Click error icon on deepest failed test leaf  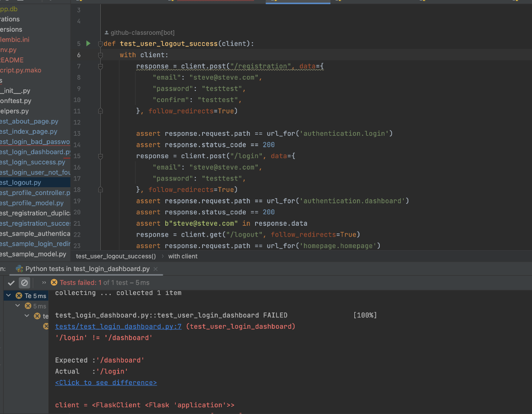click(x=46, y=326)
